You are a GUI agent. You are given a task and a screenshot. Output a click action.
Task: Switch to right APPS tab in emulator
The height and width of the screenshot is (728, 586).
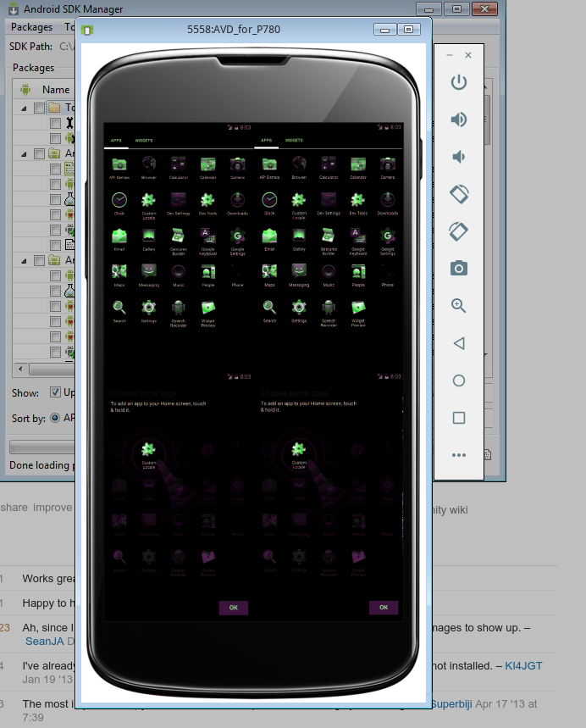pos(266,140)
